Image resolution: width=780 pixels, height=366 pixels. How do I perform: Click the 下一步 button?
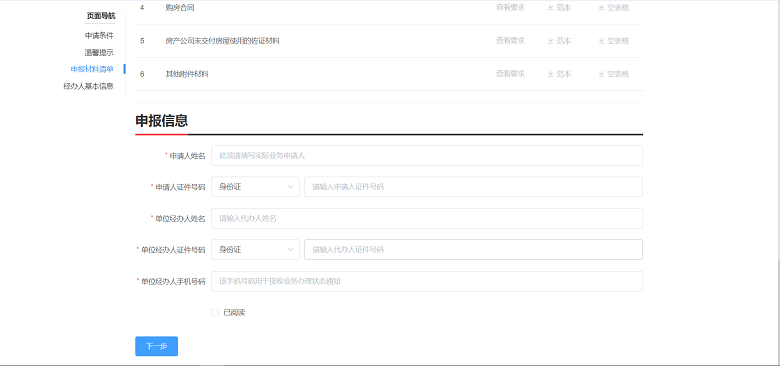coord(156,346)
